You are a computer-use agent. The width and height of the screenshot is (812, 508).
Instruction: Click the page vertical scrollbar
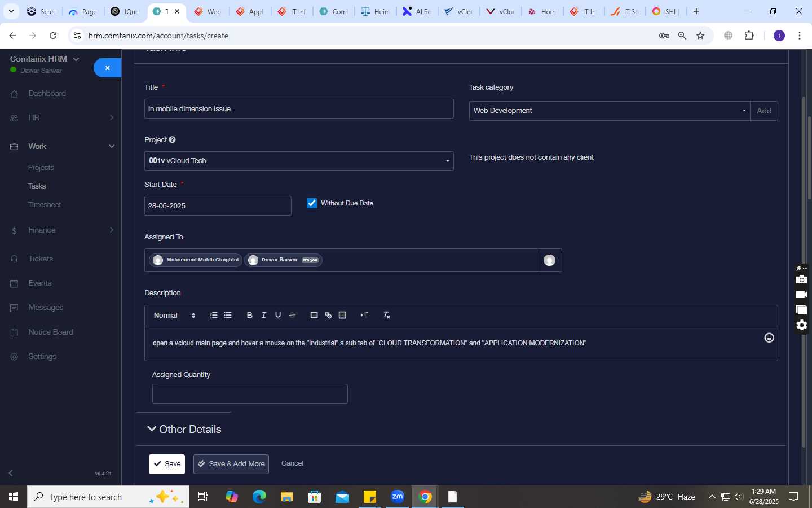point(810,157)
